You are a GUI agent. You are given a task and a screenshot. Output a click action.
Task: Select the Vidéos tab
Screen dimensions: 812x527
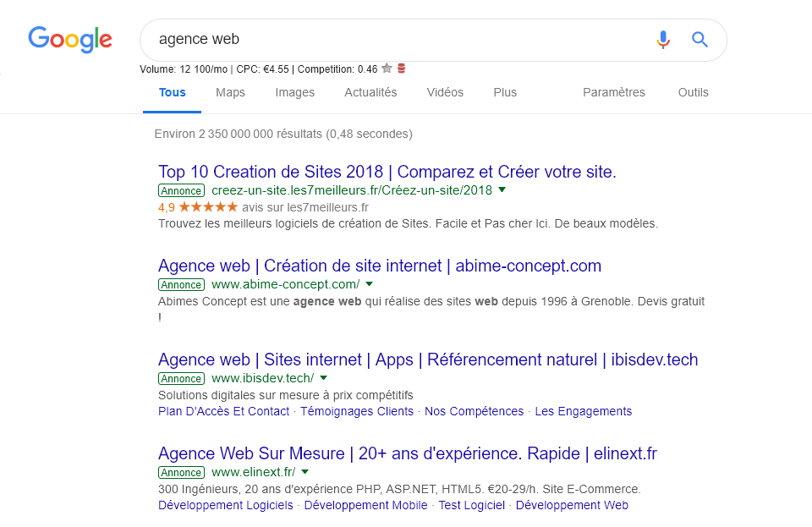point(445,92)
